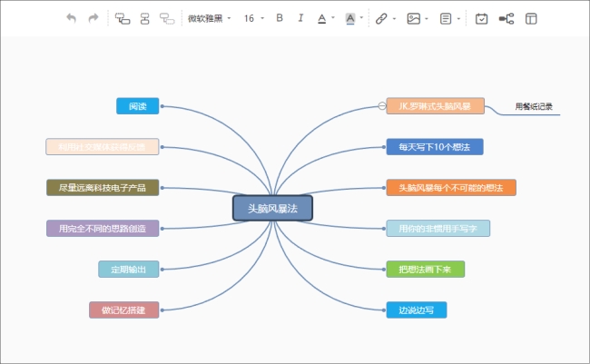This screenshot has width=590, height=364.
Task: Click the insert hyperlink icon
Action: click(381, 18)
